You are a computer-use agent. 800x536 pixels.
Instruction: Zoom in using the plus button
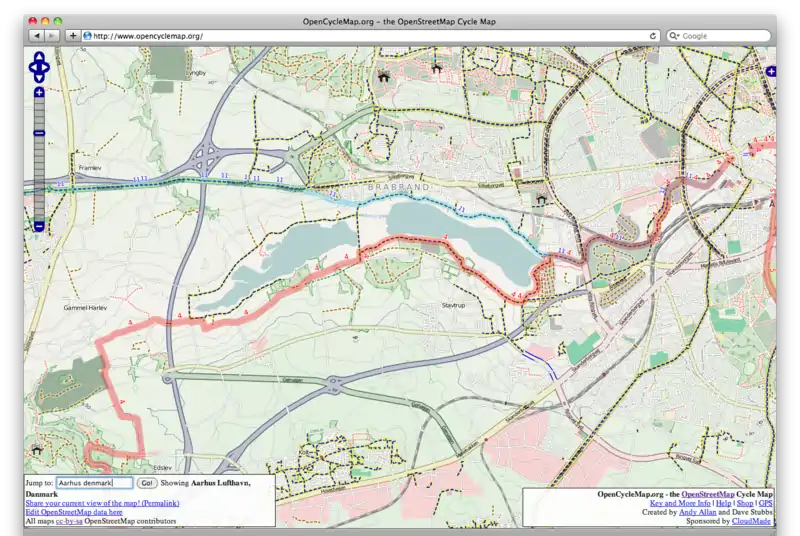(39, 93)
